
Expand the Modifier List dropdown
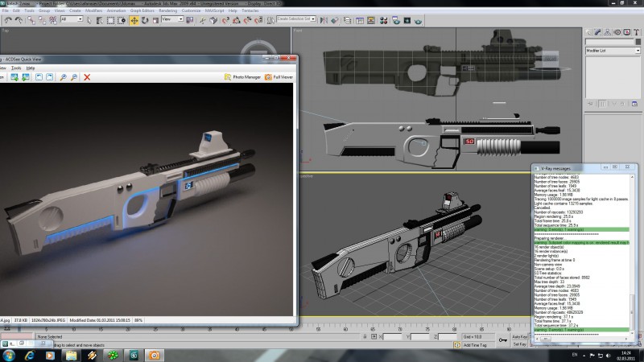click(613, 51)
